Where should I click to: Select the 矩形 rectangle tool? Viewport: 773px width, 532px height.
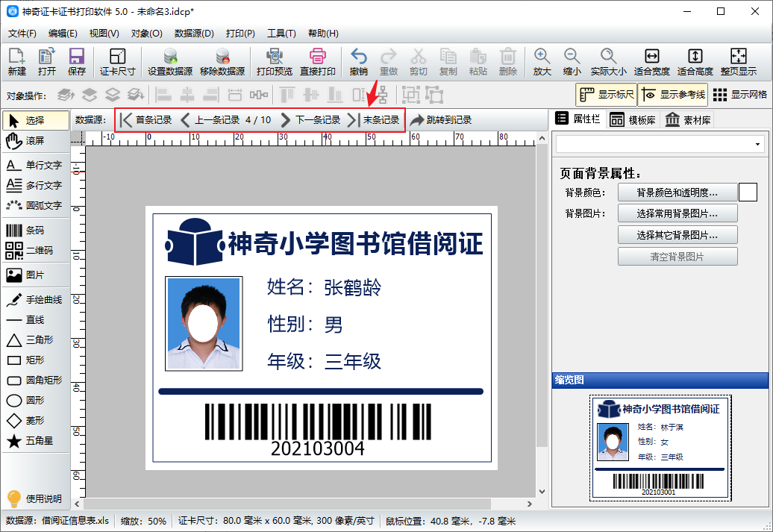(x=36, y=360)
